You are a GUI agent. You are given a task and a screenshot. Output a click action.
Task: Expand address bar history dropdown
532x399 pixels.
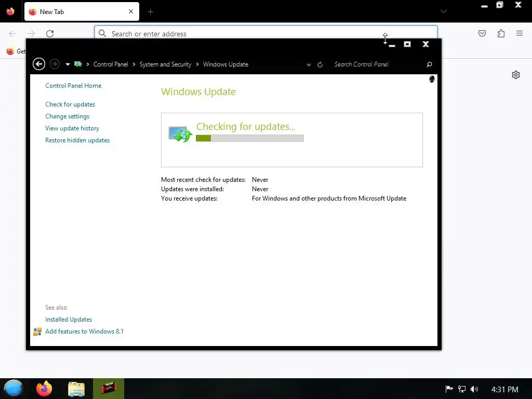point(309,64)
